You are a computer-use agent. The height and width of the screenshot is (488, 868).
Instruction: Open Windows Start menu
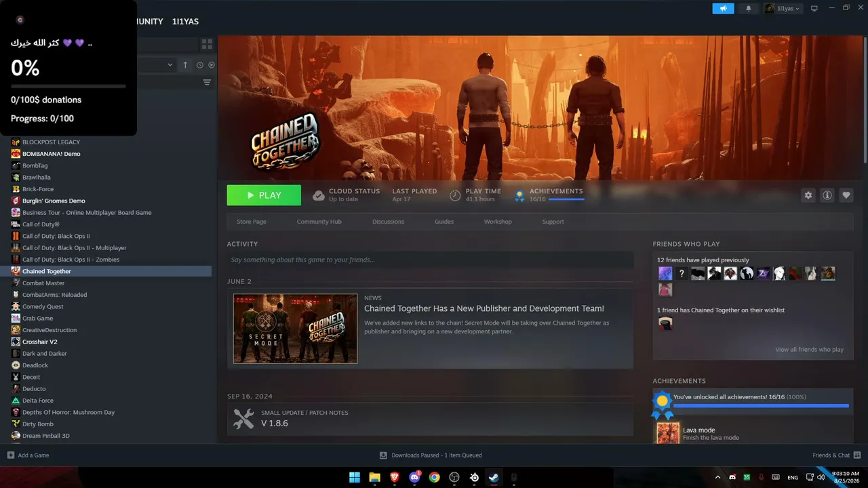tap(355, 477)
